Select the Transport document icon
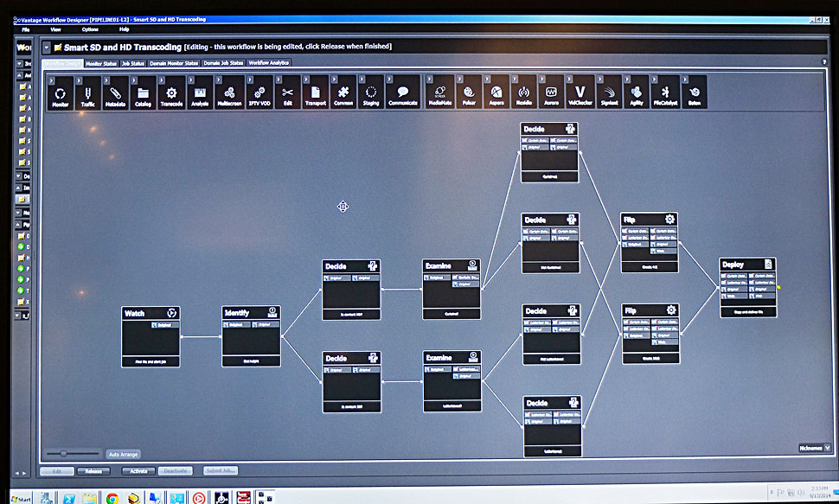Viewport: 839px width, 504px height. point(315,93)
